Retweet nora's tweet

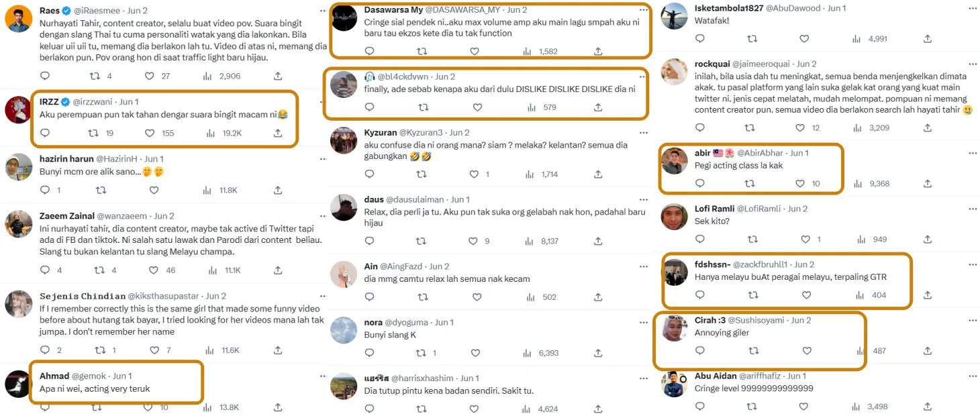(x=422, y=353)
